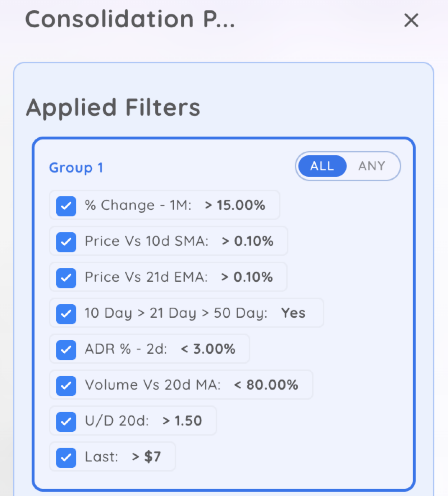This screenshot has width=448, height=496.
Task: Click the > $7 Last price value
Action: click(x=146, y=457)
